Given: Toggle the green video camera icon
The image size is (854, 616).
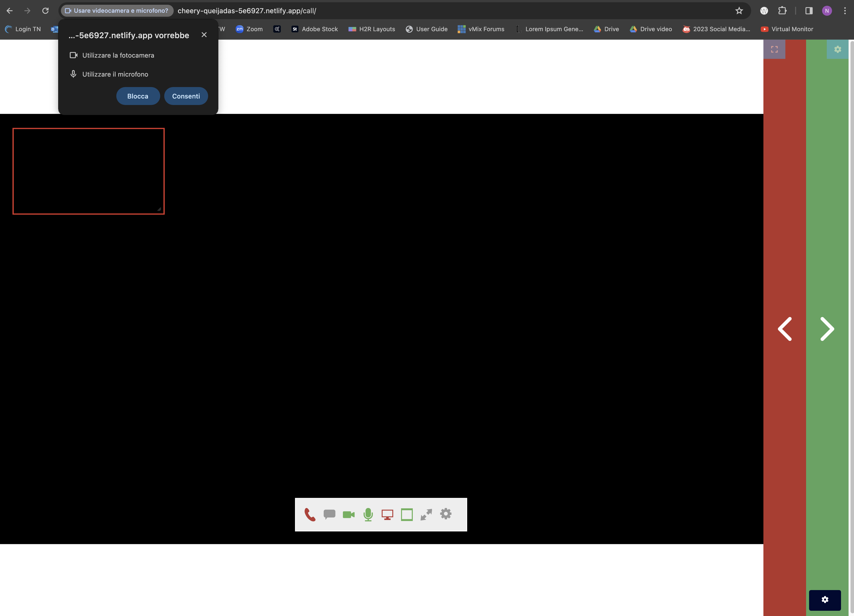Looking at the screenshot, I should [349, 514].
